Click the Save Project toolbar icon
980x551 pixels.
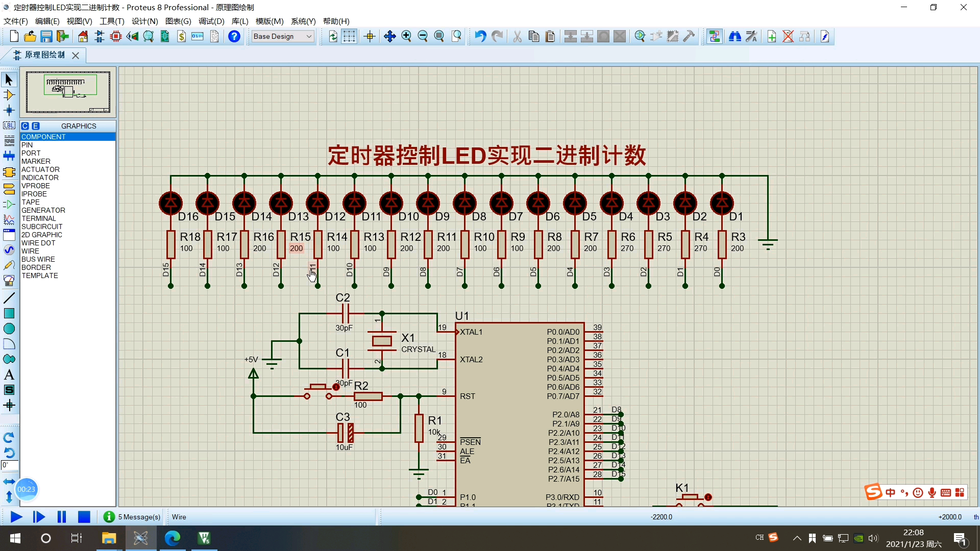(46, 36)
